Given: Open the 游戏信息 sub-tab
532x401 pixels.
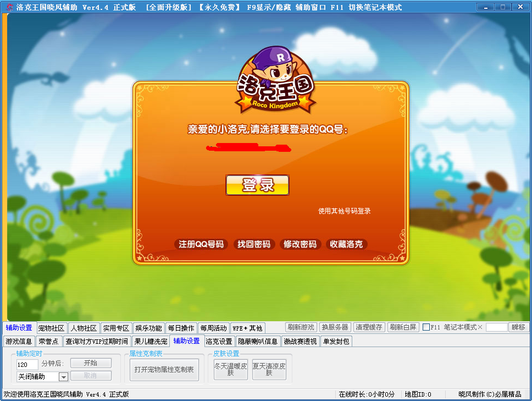Looking at the screenshot, I should (x=19, y=341).
